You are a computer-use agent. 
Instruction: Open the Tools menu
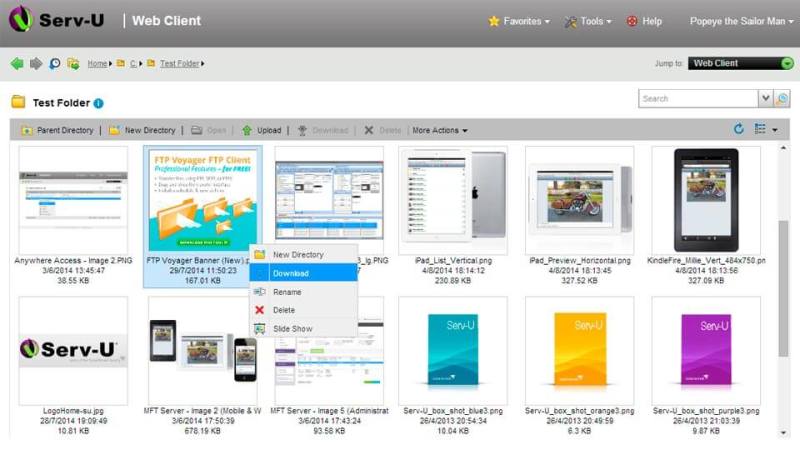(x=588, y=21)
